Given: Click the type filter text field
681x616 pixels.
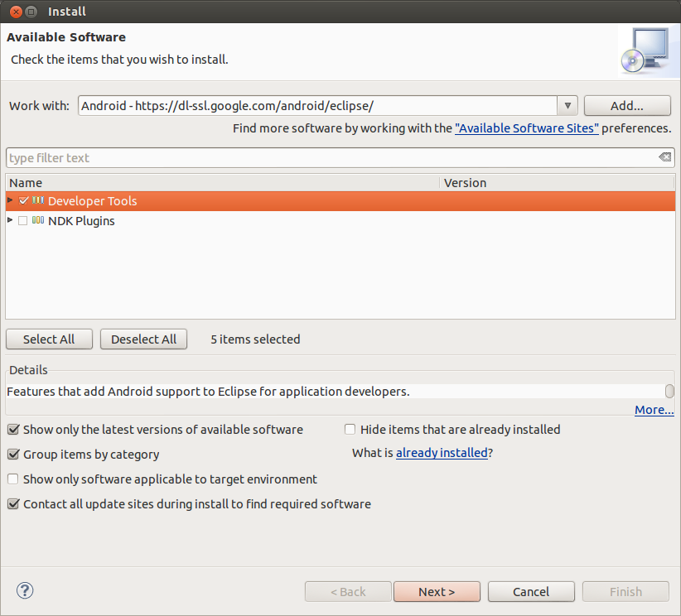Looking at the screenshot, I should point(331,157).
